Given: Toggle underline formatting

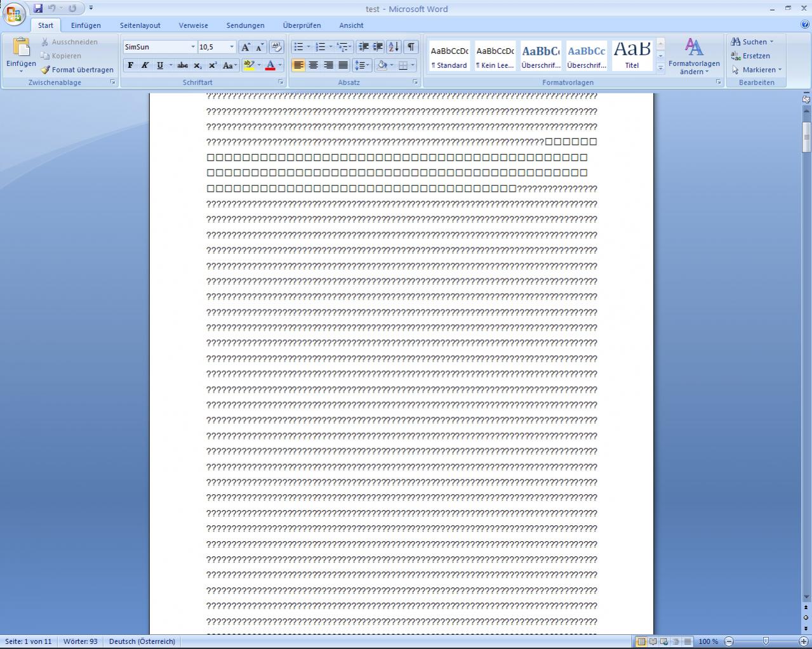Looking at the screenshot, I should point(160,65).
